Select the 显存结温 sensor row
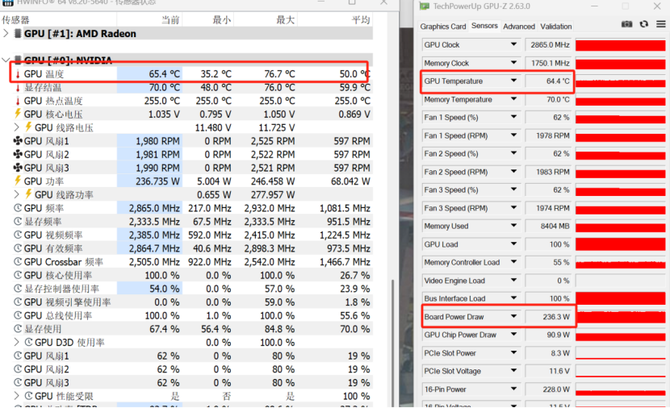 [x=187, y=88]
